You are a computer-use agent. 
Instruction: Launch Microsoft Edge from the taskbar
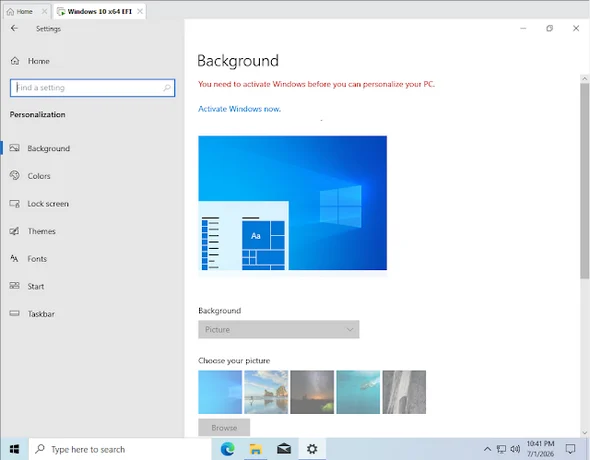228,449
